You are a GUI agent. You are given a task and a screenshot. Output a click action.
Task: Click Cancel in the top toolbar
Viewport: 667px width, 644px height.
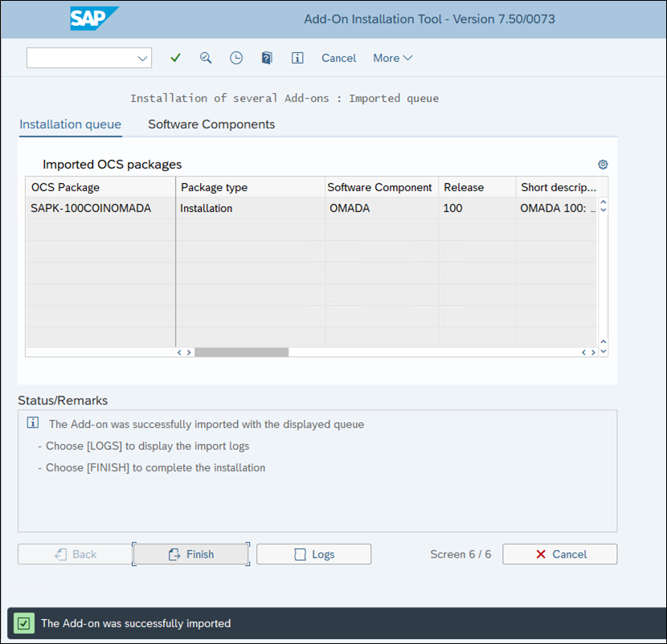tap(338, 59)
